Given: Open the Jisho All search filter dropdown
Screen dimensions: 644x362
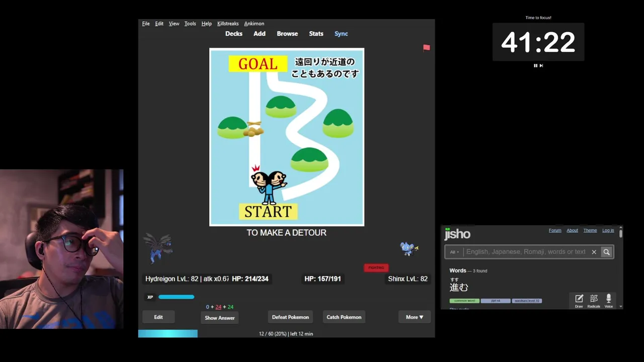Looking at the screenshot, I should click(454, 252).
